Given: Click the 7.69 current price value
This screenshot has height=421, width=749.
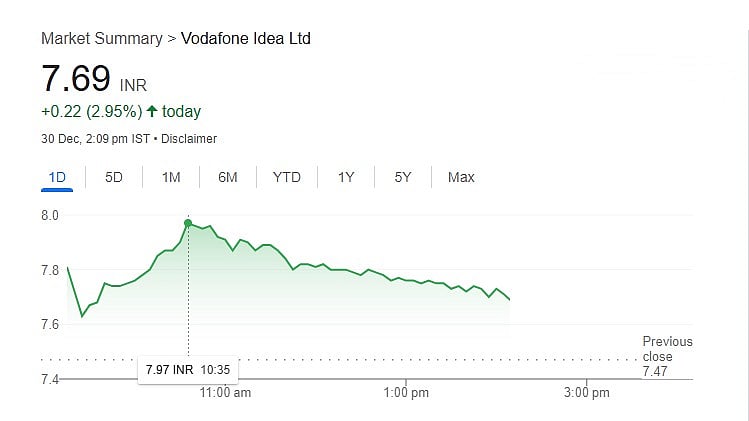Looking at the screenshot, I should [x=76, y=79].
